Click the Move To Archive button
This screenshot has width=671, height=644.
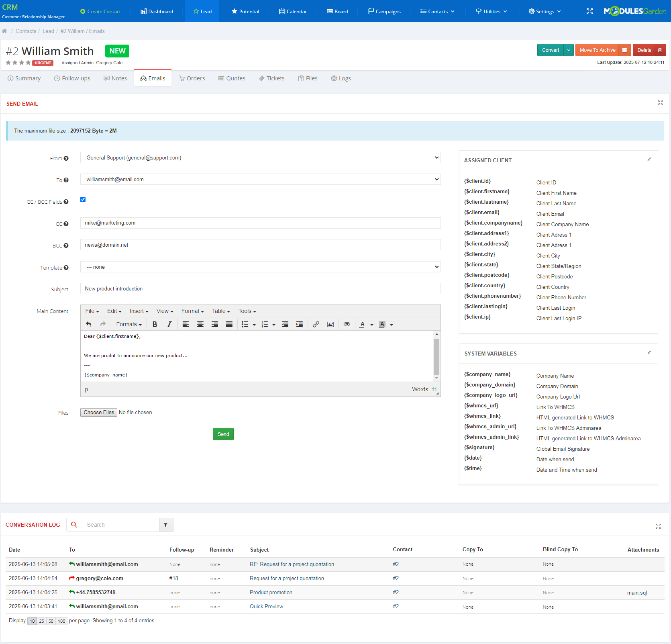pyautogui.click(x=598, y=50)
